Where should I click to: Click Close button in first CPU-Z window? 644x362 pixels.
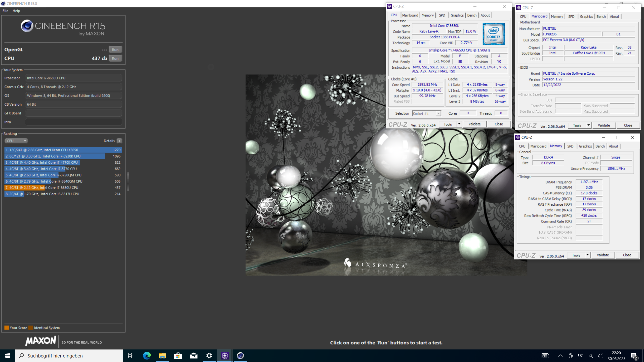click(499, 124)
